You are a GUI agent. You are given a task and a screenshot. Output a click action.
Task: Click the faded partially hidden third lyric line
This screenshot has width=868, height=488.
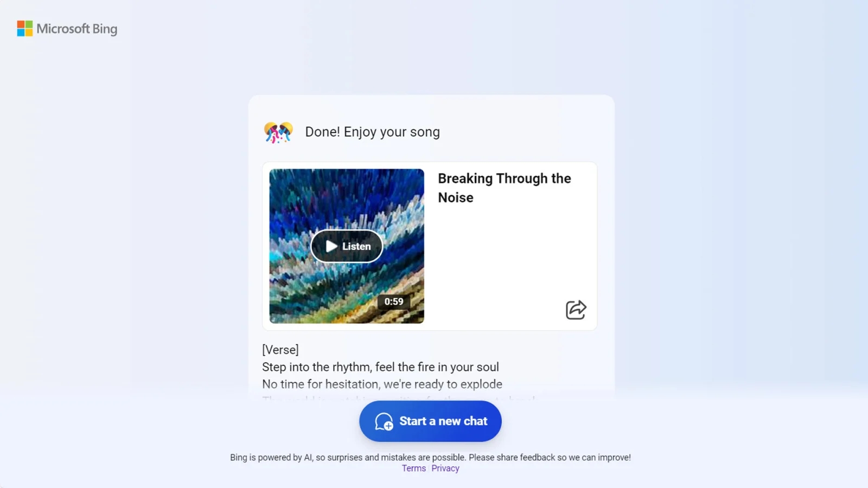tap(399, 399)
